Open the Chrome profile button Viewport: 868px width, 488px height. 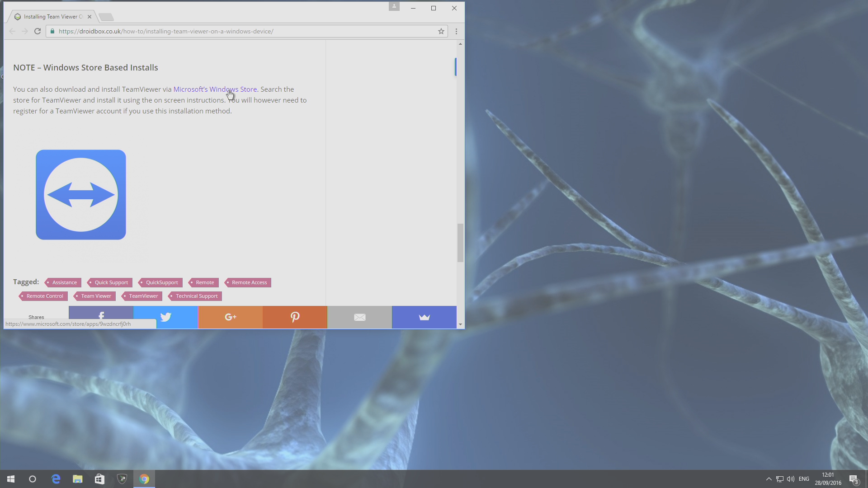(394, 6)
